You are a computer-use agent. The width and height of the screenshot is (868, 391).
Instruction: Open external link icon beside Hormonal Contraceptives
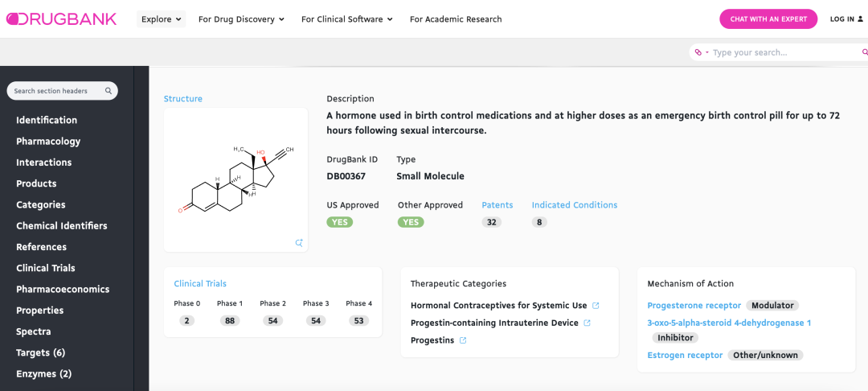coord(596,306)
